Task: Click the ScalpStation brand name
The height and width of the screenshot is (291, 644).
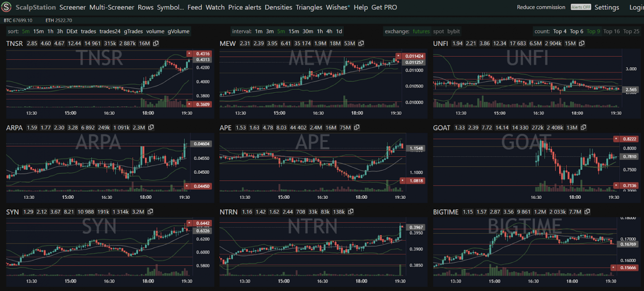Action: 36,7
